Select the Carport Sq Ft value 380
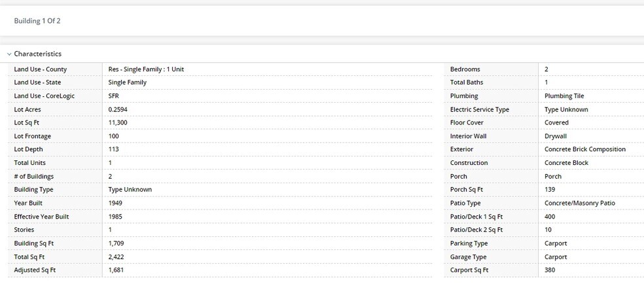Screen dimensions: 644x288 pos(550,270)
